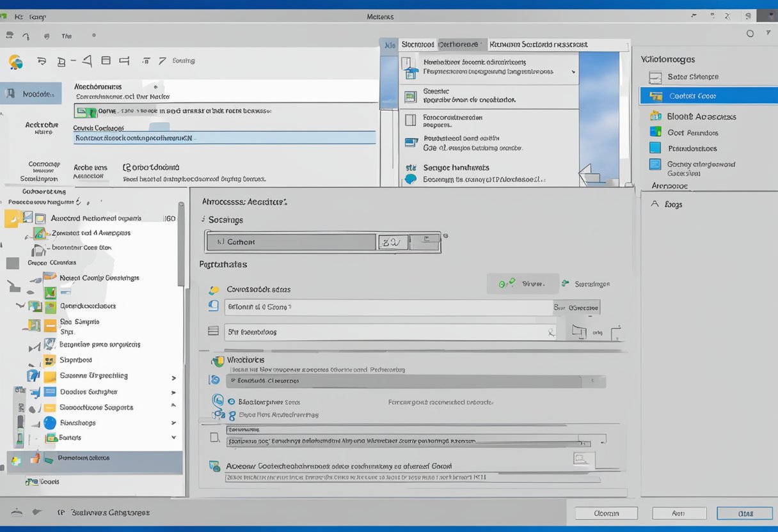Toggle the small square checkbox in dropdown's third row
The image size is (778, 532).
(410, 120)
